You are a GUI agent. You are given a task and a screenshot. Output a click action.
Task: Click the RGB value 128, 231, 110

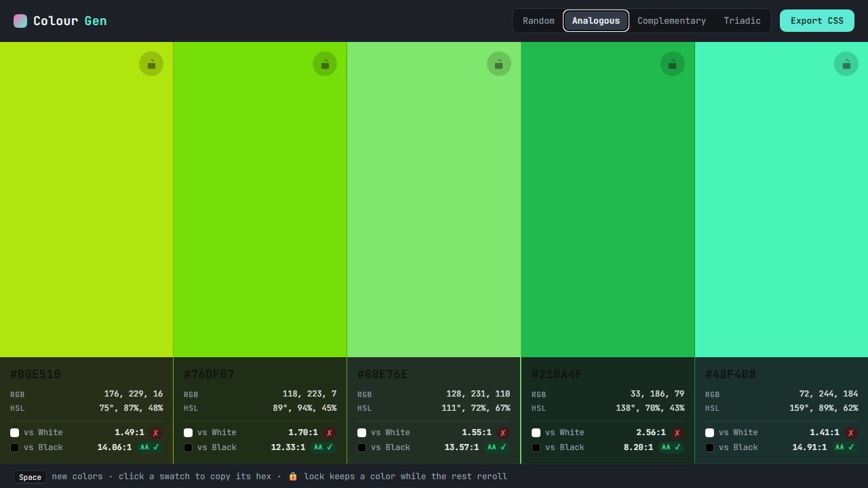(478, 394)
